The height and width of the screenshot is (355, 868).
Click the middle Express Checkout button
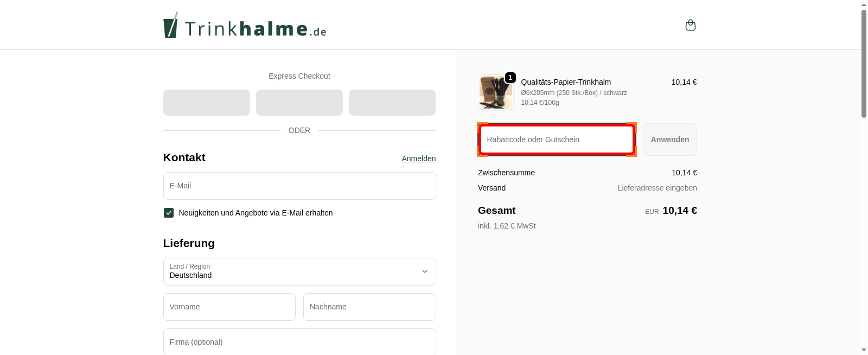(299, 103)
